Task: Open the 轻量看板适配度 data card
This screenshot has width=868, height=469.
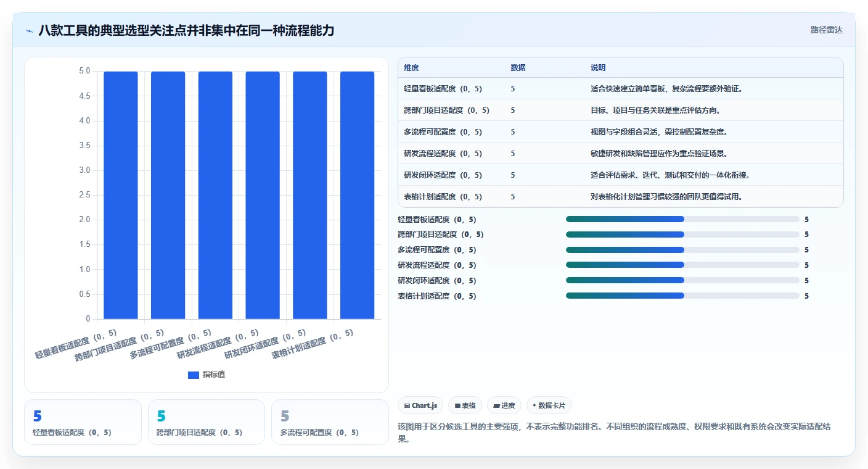Action: coord(83,422)
